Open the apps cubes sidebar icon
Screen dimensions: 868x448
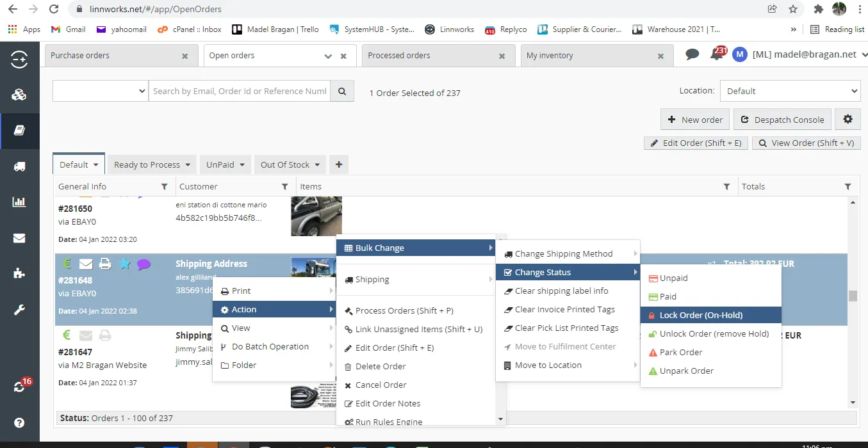(x=19, y=95)
